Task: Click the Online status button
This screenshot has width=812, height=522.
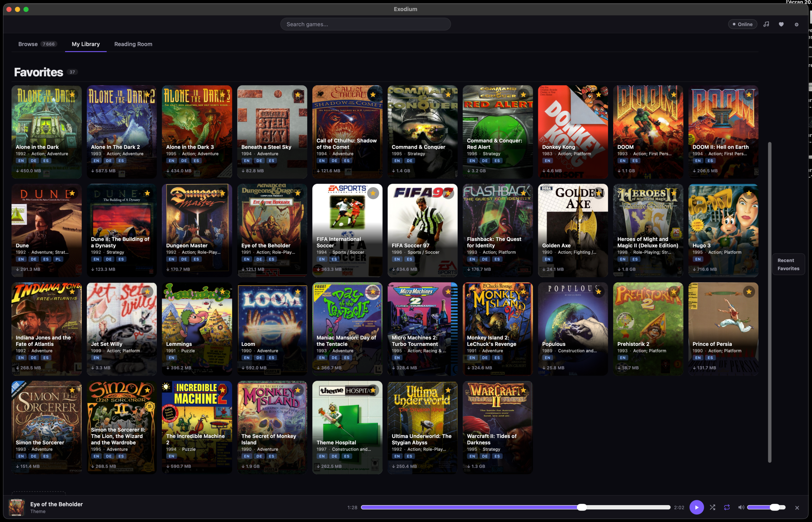Action: 742,24
